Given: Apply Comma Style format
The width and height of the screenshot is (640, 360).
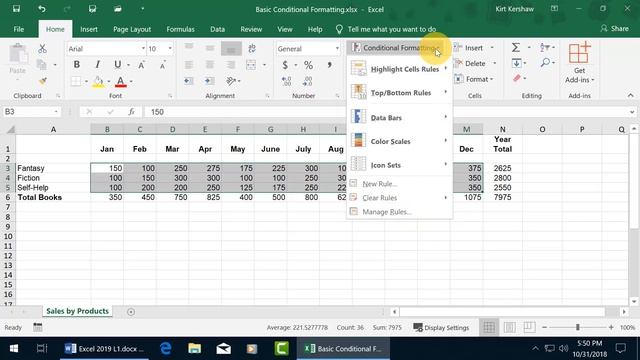Looking at the screenshot, I should point(329,65).
